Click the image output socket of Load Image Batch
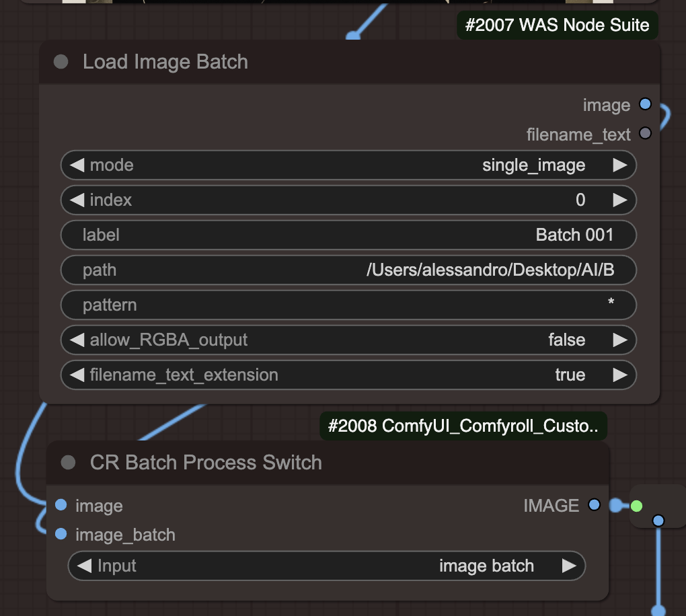The width and height of the screenshot is (686, 616). coord(645,104)
